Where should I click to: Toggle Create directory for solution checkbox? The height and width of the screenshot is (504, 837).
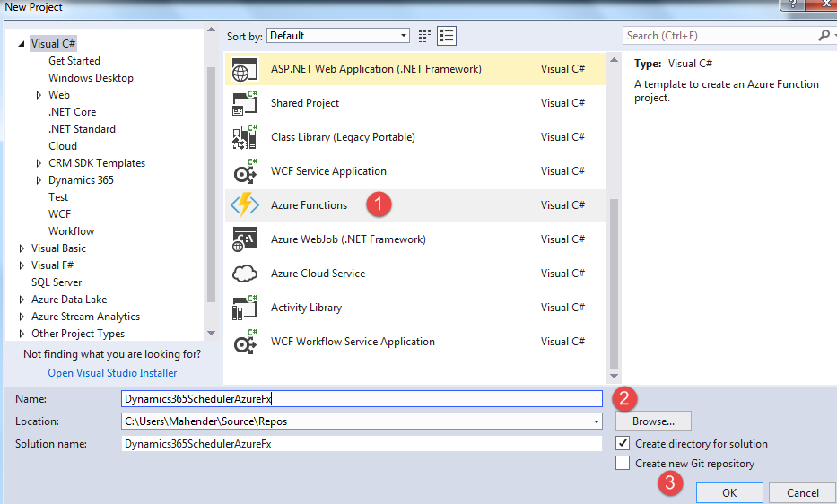coord(623,443)
